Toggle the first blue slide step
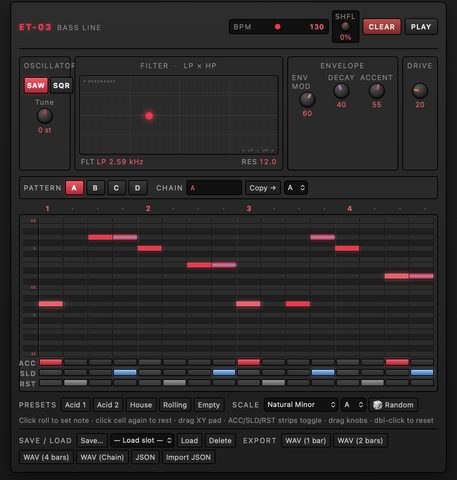This screenshot has width=457, height=480. coord(125,372)
